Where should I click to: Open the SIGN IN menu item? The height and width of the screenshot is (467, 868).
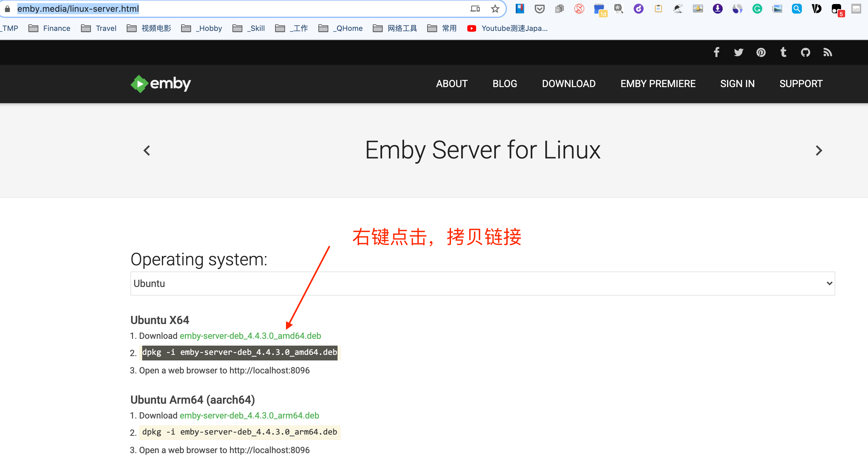738,83
